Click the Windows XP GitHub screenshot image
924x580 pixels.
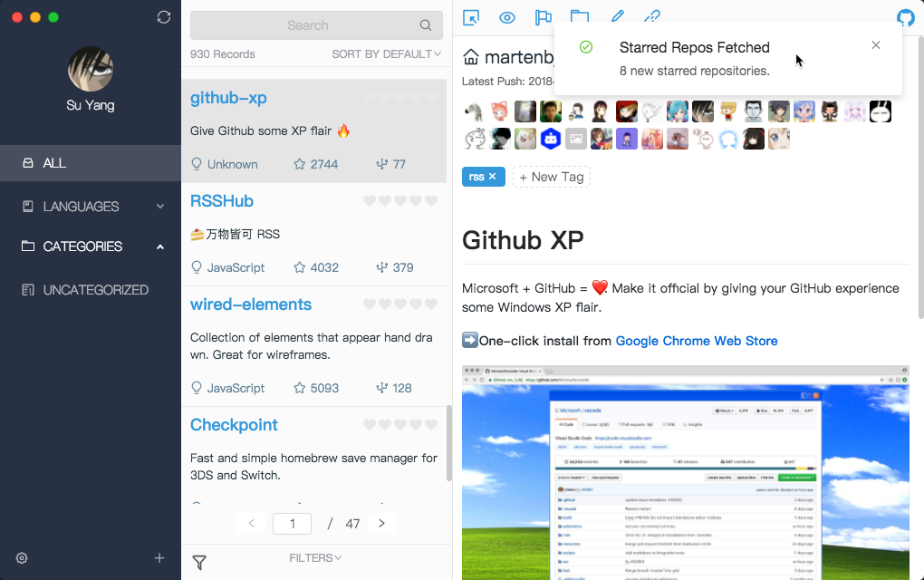pos(686,473)
